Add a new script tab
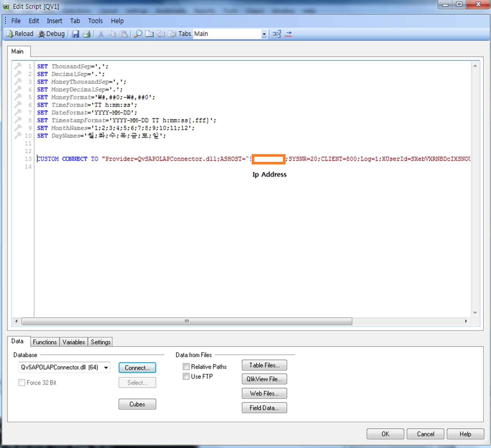Screen dimensions: 491x448 [149, 34]
